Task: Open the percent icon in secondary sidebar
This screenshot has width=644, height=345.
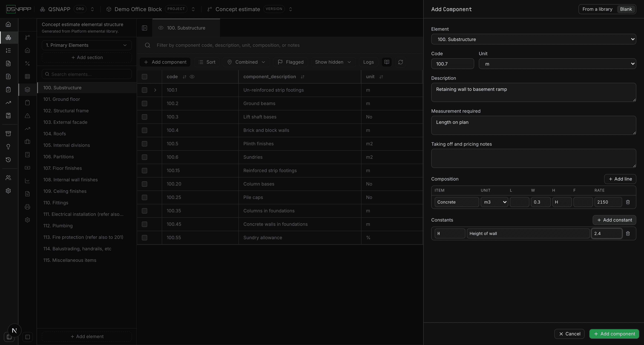Action: tap(27, 63)
